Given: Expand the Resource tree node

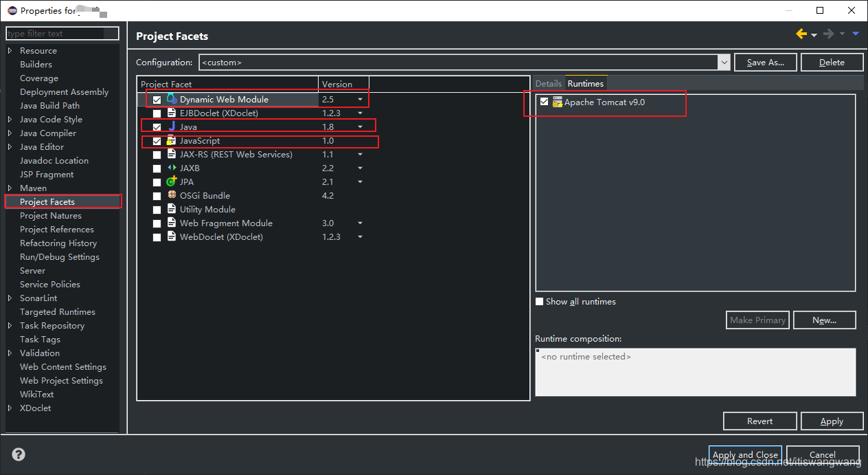Looking at the screenshot, I should click(x=10, y=51).
